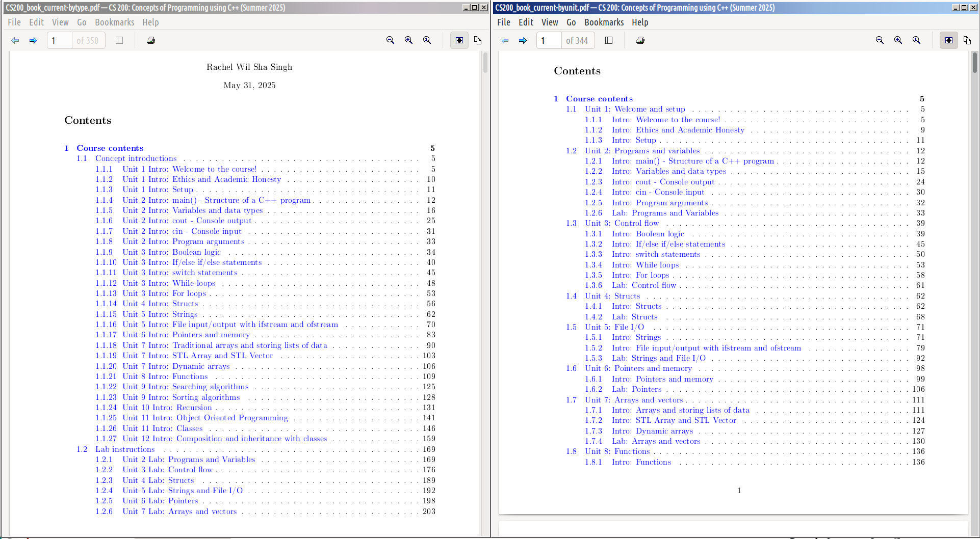Open Help menu in left bytype window

coord(150,22)
